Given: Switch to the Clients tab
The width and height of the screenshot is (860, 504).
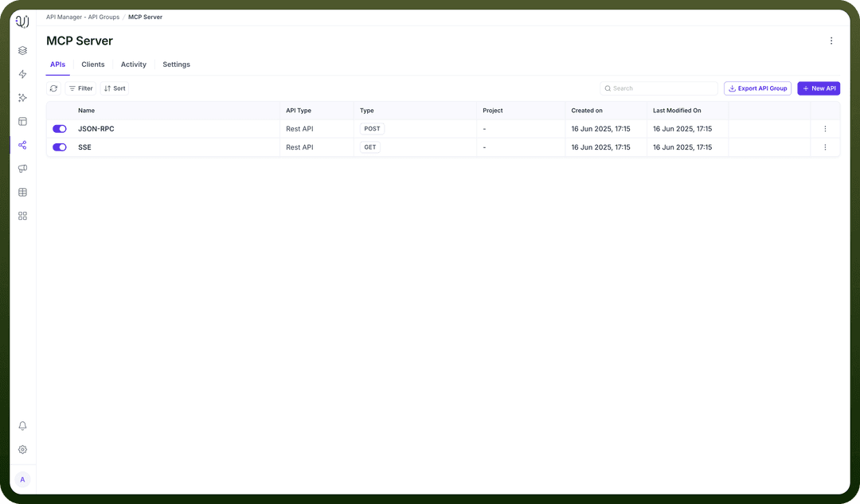Looking at the screenshot, I should (x=92, y=64).
